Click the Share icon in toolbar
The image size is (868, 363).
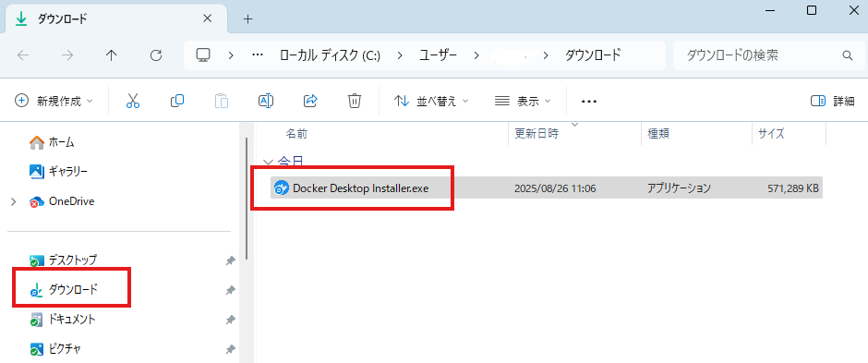click(310, 101)
